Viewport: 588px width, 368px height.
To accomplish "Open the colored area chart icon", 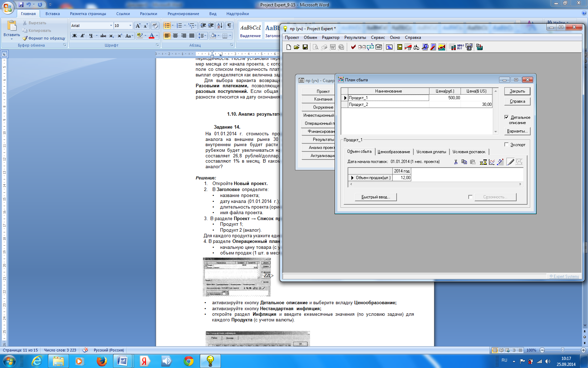I will (x=442, y=47).
